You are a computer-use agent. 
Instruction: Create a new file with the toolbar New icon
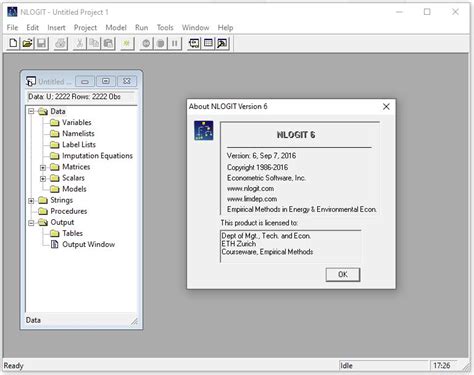click(x=13, y=43)
